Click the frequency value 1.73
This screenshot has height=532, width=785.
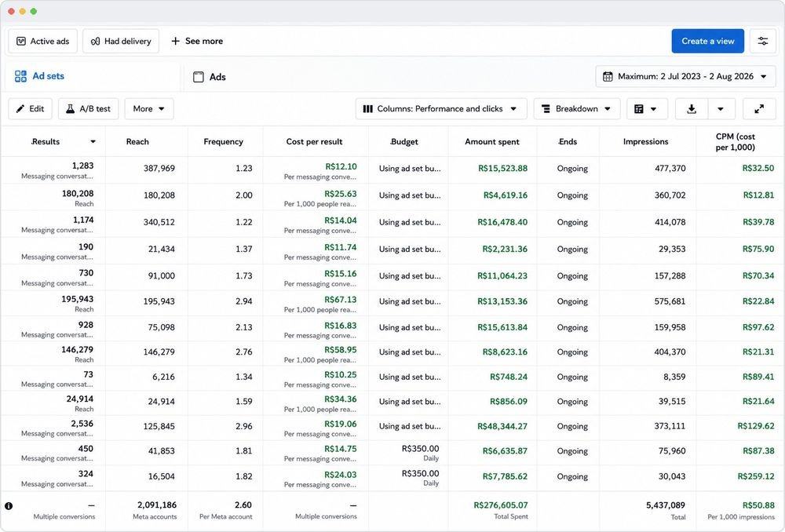(244, 275)
